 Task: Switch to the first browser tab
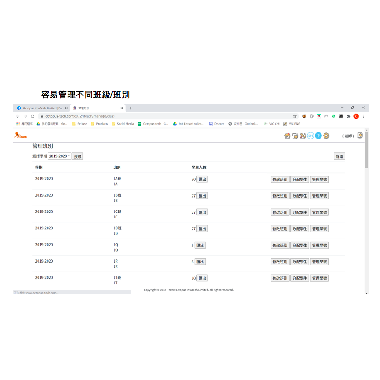point(42,108)
